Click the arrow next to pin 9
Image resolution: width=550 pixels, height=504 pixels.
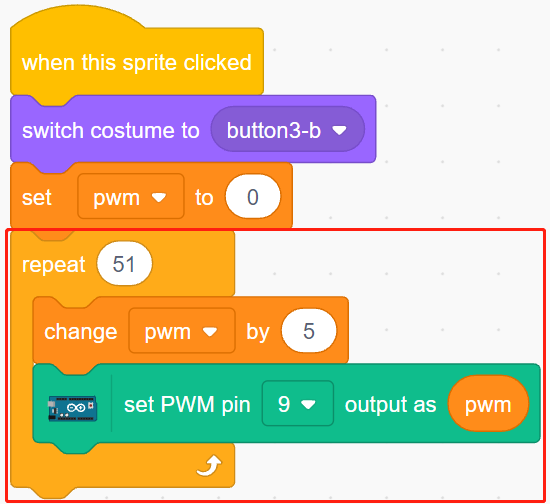(x=308, y=405)
